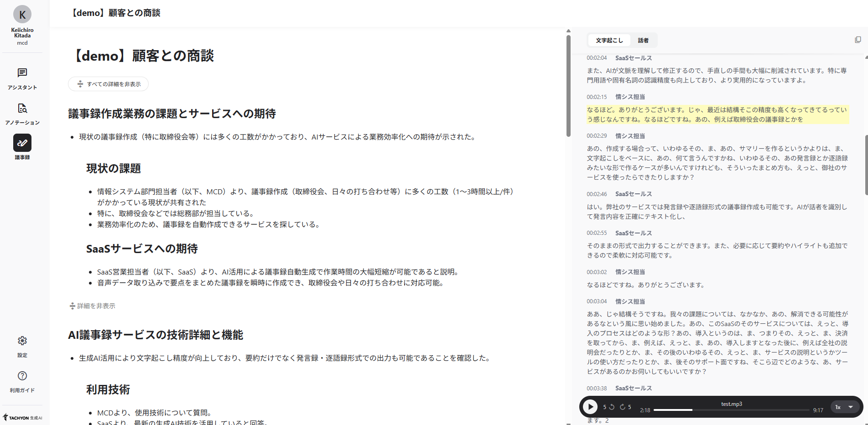Open the アシスタント panel
This screenshot has height=425, width=868.
tap(22, 78)
